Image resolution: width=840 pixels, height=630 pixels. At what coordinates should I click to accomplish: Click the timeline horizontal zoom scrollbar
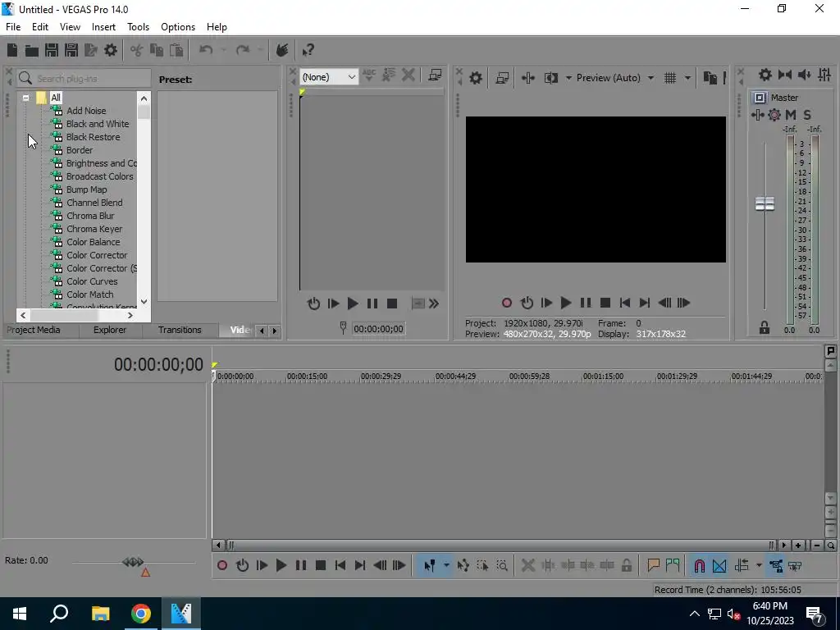click(x=500, y=546)
